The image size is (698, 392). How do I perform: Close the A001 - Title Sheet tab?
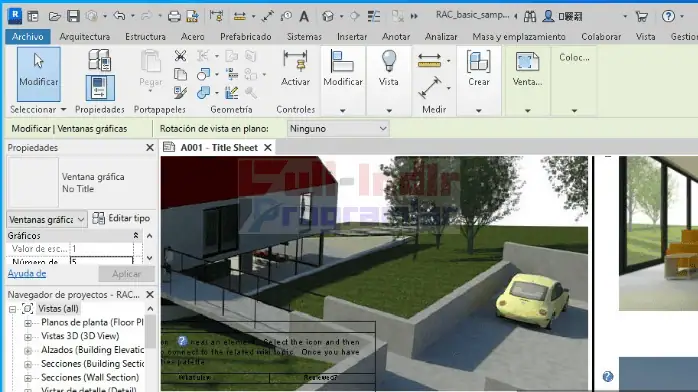click(268, 148)
